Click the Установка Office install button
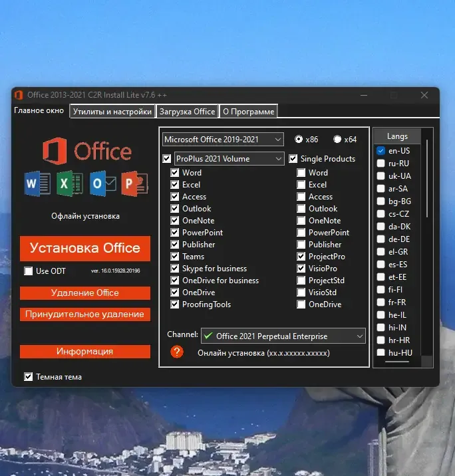455x476 pixels. point(85,249)
